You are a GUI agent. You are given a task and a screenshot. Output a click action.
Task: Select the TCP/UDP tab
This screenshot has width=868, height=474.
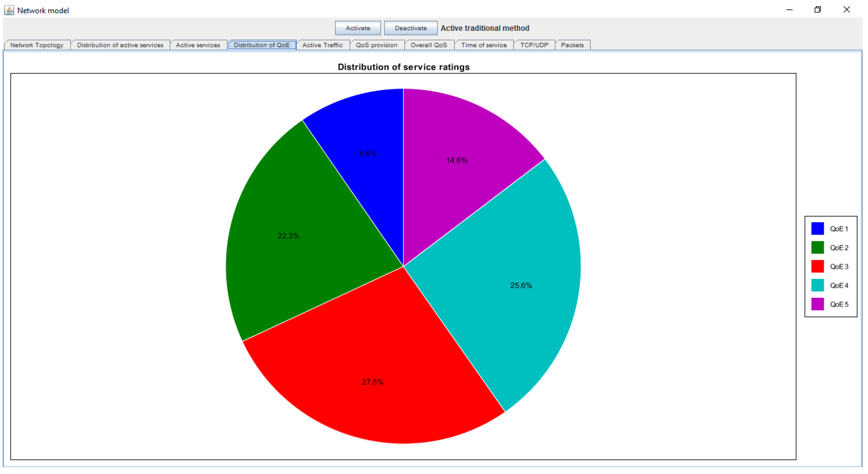pyautogui.click(x=534, y=45)
